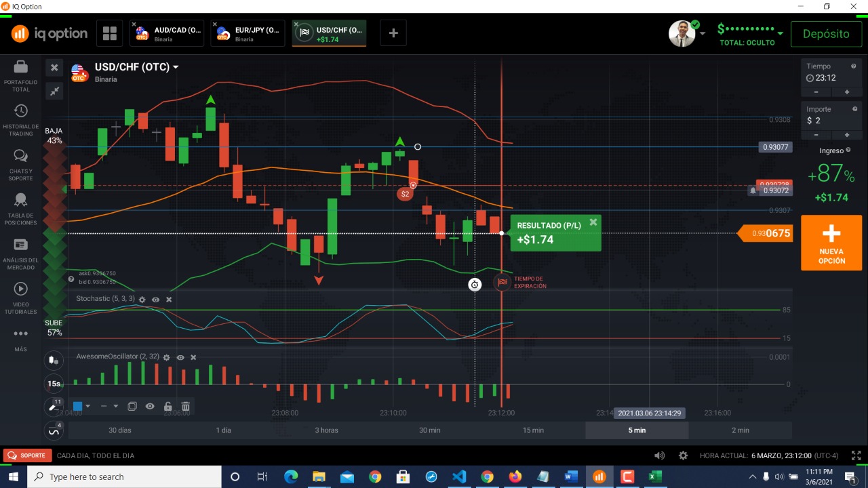This screenshot has width=868, height=488.
Task: Toggle Stochastic indicator visibility eye
Action: [156, 299]
